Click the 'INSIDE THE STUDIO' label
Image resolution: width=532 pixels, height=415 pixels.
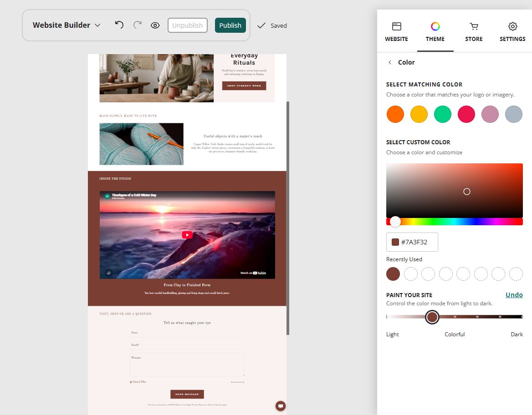[x=115, y=179]
